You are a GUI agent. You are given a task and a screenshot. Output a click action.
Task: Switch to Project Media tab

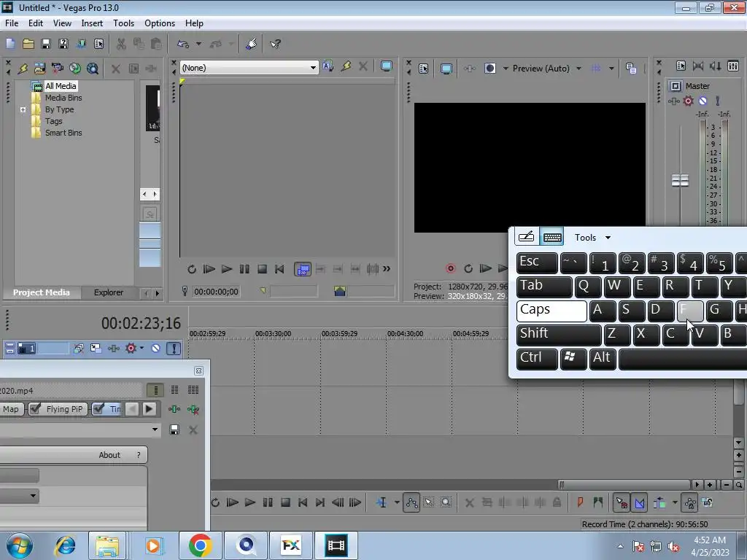tap(42, 292)
